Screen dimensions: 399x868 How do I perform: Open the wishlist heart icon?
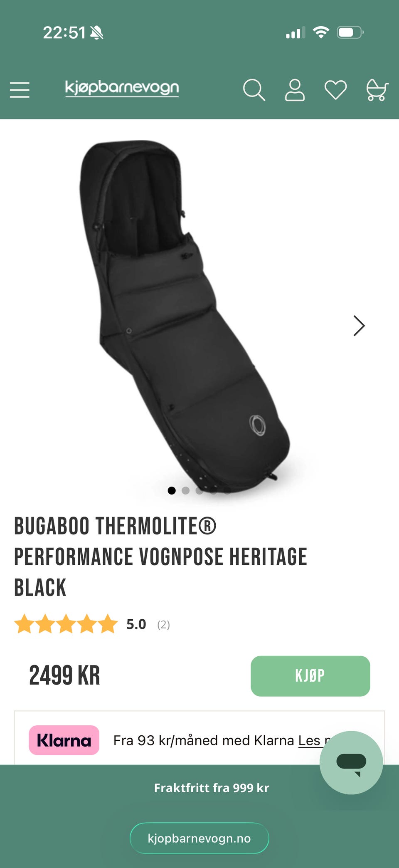335,89
